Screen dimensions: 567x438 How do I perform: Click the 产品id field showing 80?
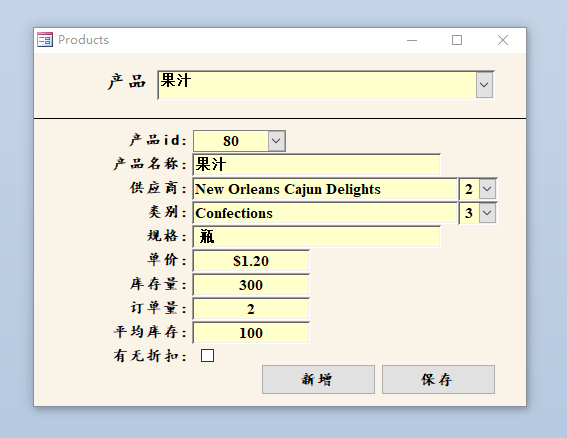[x=231, y=141]
